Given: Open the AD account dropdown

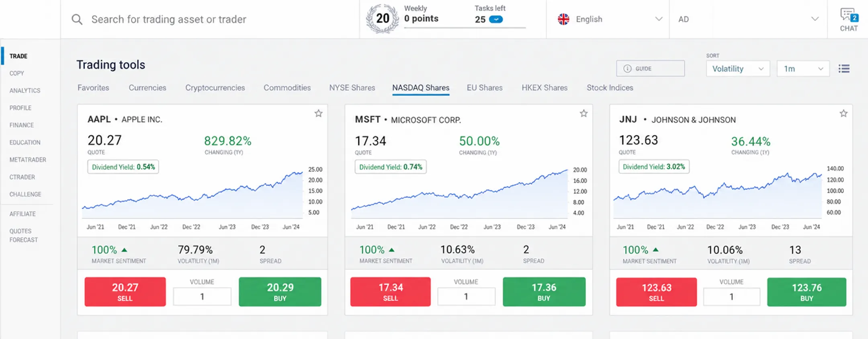Looking at the screenshot, I should pyautogui.click(x=748, y=19).
